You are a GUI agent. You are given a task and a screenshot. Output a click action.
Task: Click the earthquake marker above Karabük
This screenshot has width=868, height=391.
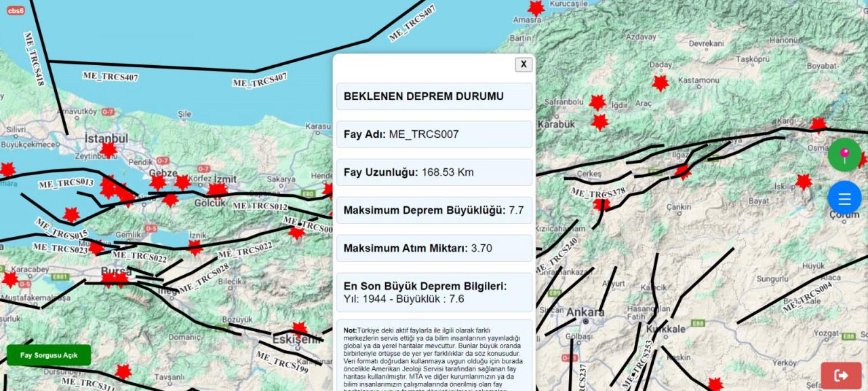597,103
